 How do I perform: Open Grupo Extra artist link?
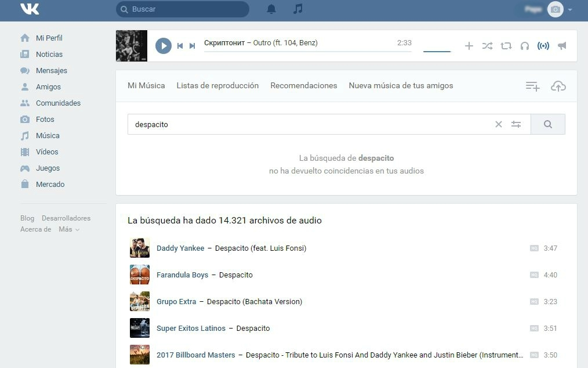point(176,301)
